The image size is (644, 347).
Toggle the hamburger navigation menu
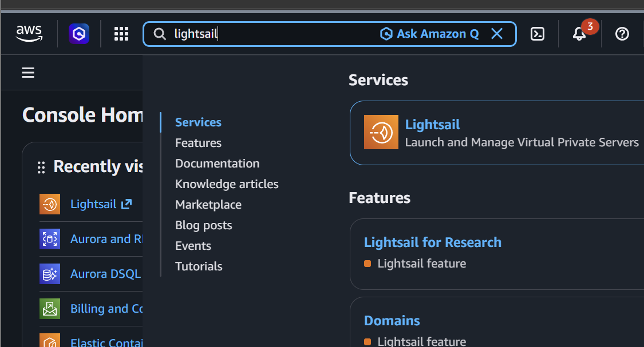tap(28, 73)
